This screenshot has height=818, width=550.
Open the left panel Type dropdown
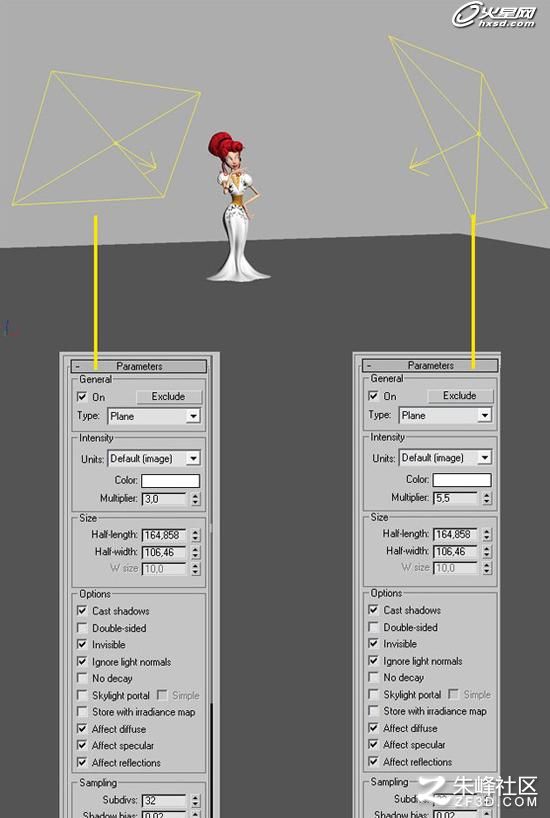coord(154,416)
